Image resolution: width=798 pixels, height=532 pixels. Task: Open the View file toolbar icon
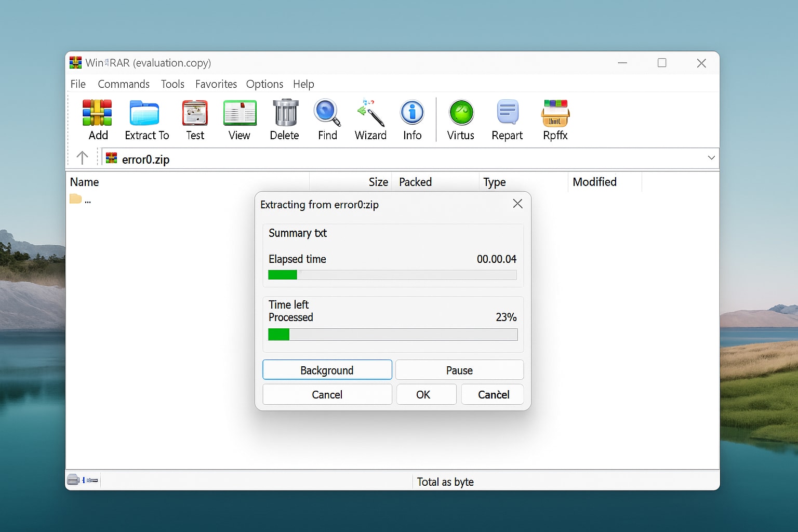[240, 113]
